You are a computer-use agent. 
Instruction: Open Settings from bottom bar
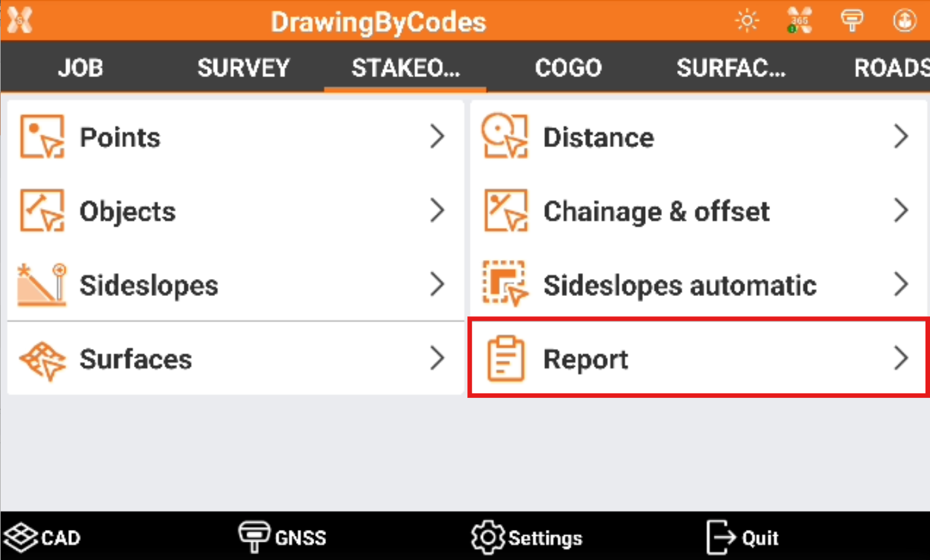click(x=527, y=537)
